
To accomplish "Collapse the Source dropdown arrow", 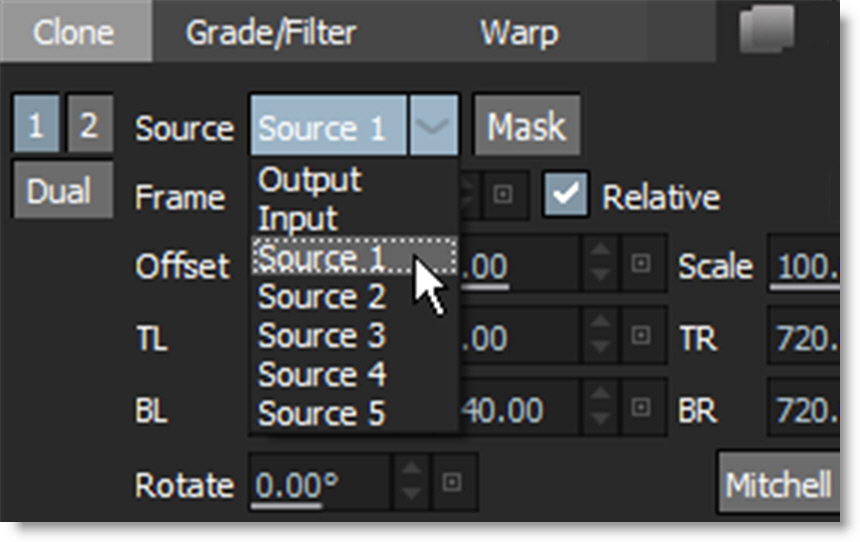I will (434, 127).
